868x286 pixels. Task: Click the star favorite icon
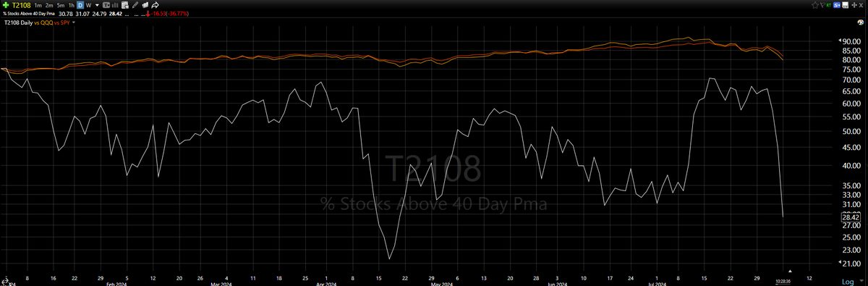pyautogui.click(x=815, y=5)
